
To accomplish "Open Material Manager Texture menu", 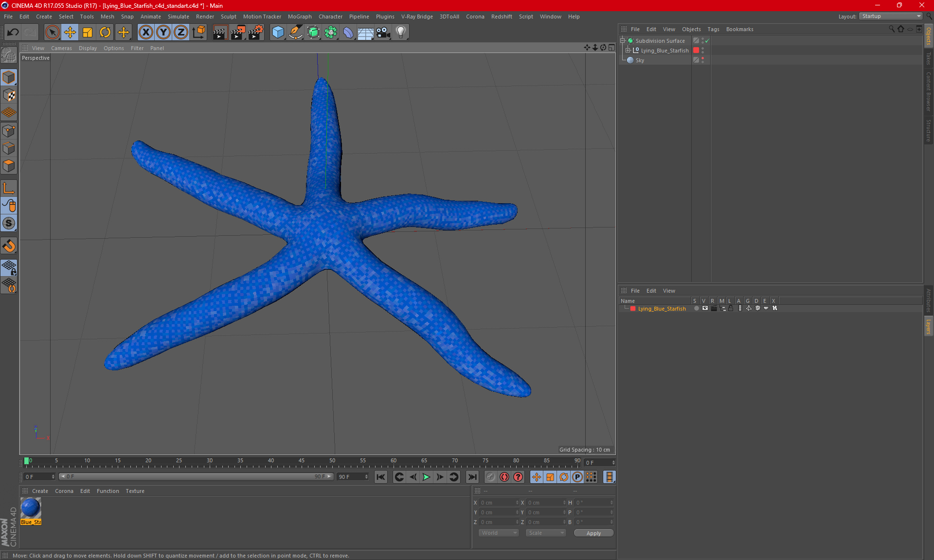I will pos(135,491).
